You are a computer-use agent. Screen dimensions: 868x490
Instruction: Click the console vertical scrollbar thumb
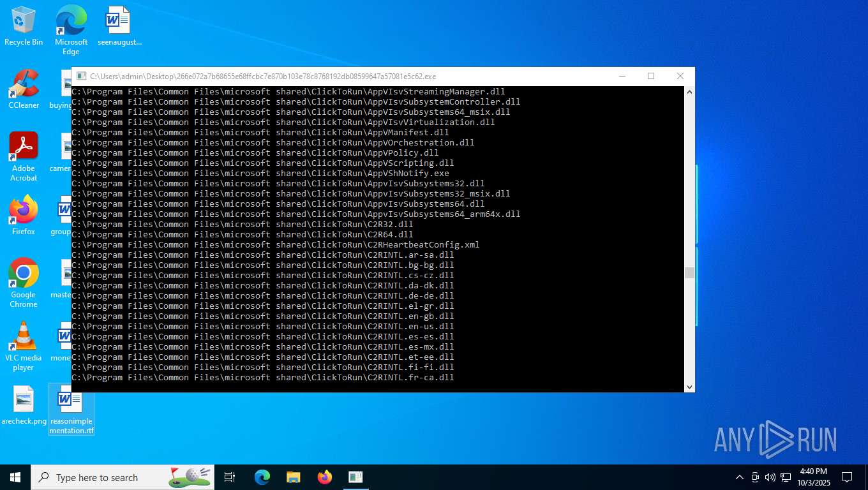coord(689,273)
